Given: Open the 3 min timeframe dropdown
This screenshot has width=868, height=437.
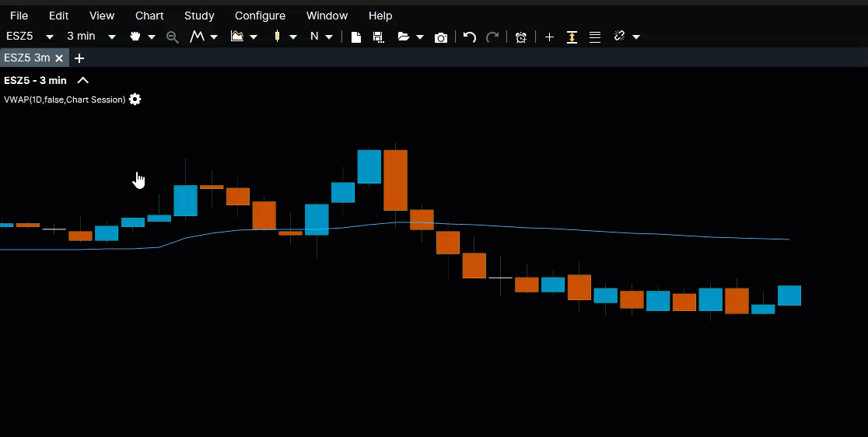Looking at the screenshot, I should [x=111, y=37].
